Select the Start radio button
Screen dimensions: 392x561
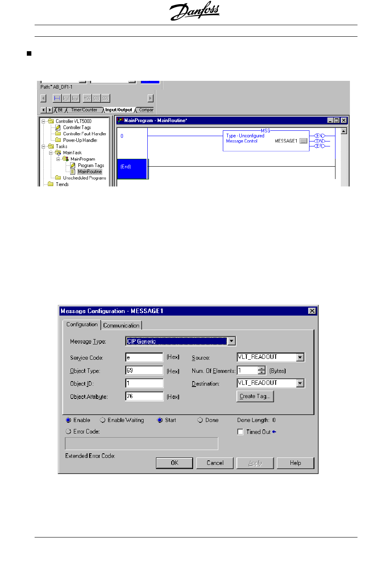click(x=160, y=420)
